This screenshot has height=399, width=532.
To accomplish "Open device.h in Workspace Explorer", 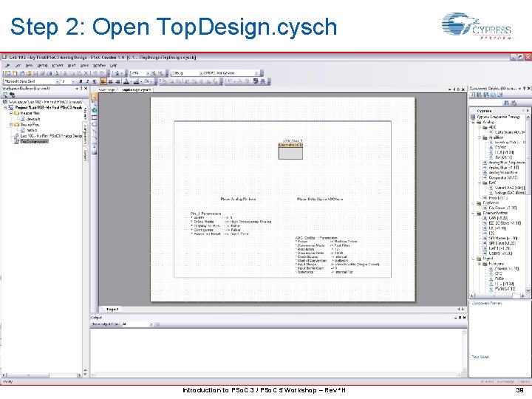I will [33, 119].
